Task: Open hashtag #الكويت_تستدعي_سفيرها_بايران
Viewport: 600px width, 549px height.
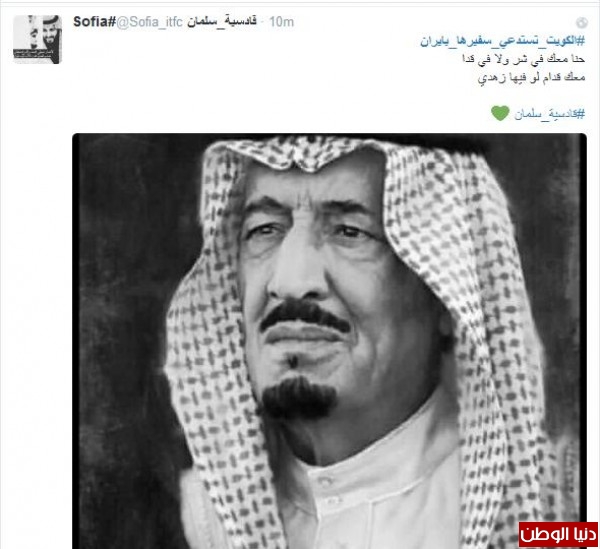Action: [503, 41]
